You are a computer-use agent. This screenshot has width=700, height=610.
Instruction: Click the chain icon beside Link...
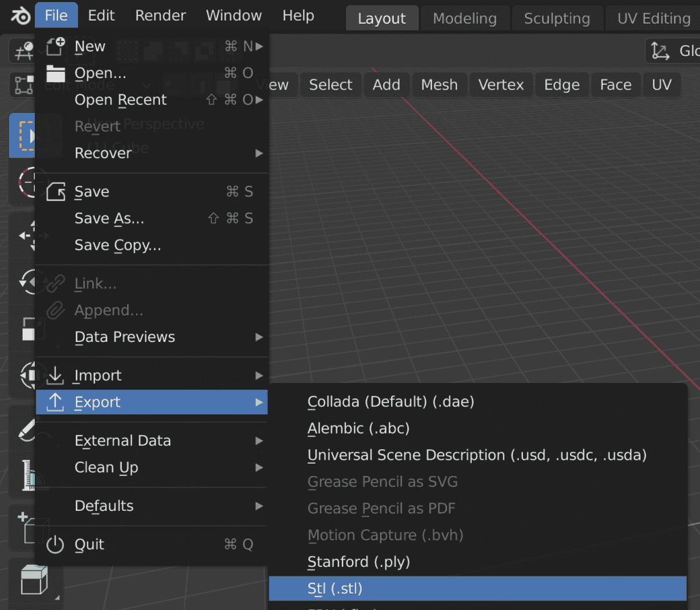point(55,284)
